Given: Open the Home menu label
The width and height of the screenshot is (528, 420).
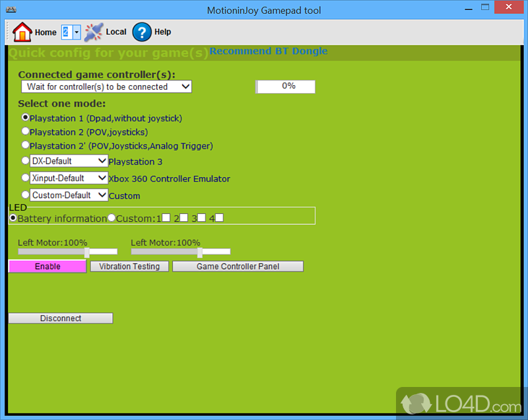Looking at the screenshot, I should pyautogui.click(x=46, y=32).
